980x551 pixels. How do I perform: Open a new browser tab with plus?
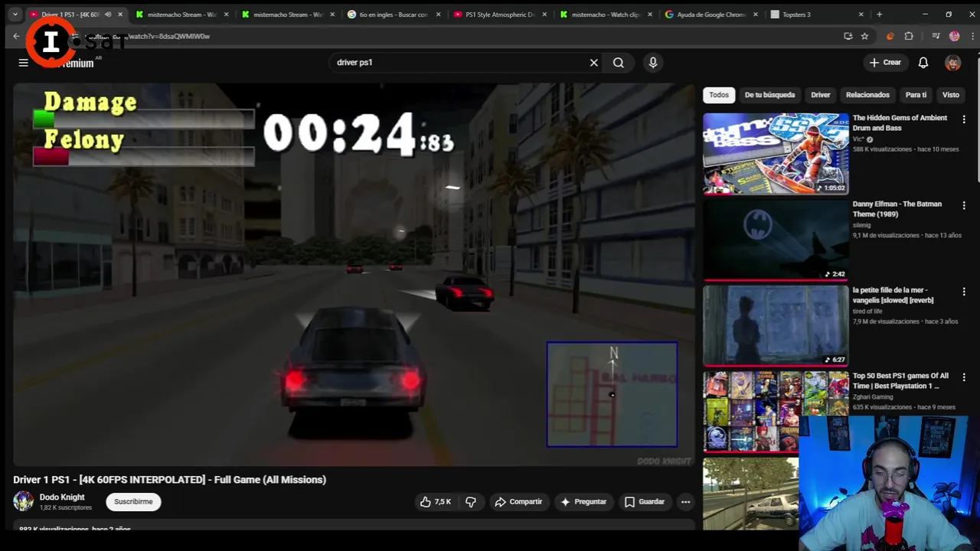[x=879, y=15]
